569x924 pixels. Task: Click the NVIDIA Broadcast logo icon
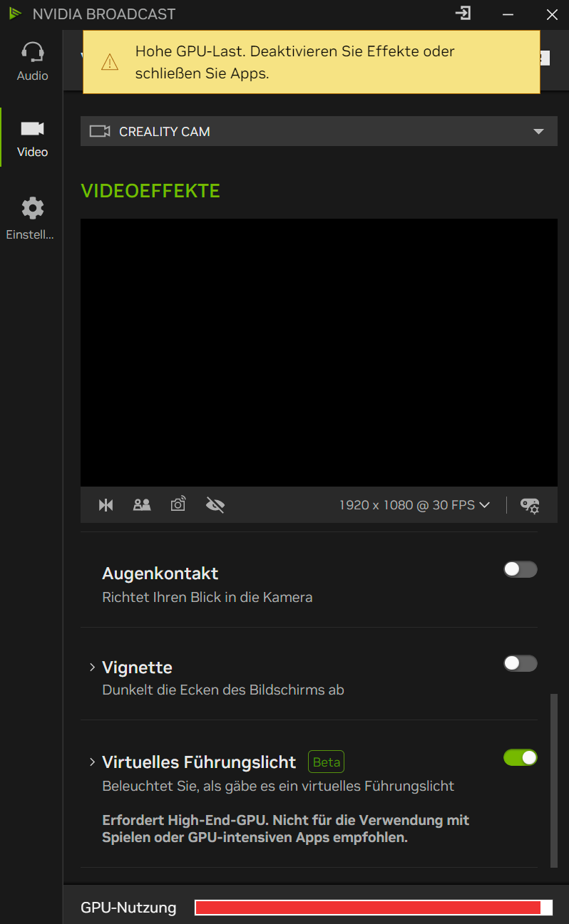pyautogui.click(x=15, y=14)
